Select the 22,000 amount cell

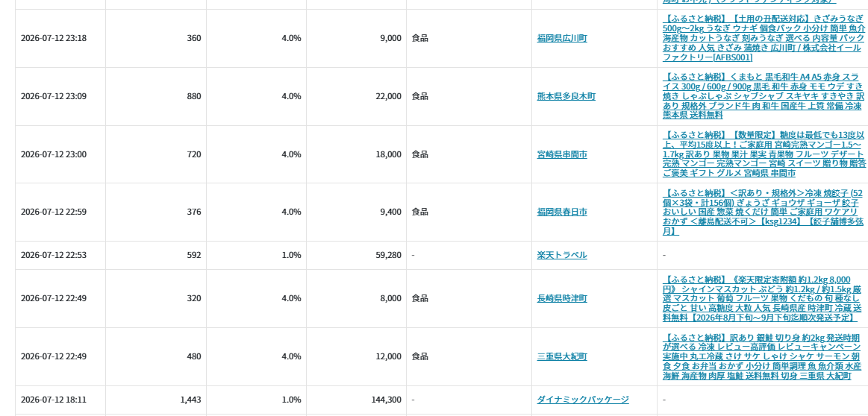tap(356, 96)
